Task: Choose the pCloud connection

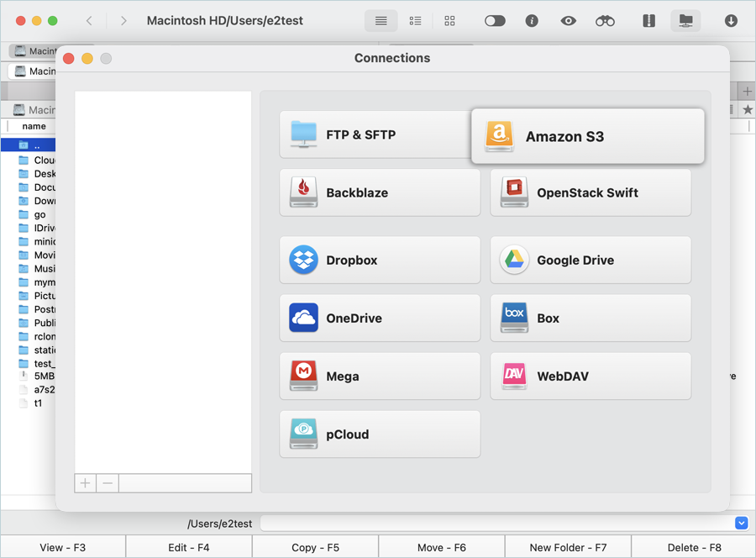Action: [380, 434]
